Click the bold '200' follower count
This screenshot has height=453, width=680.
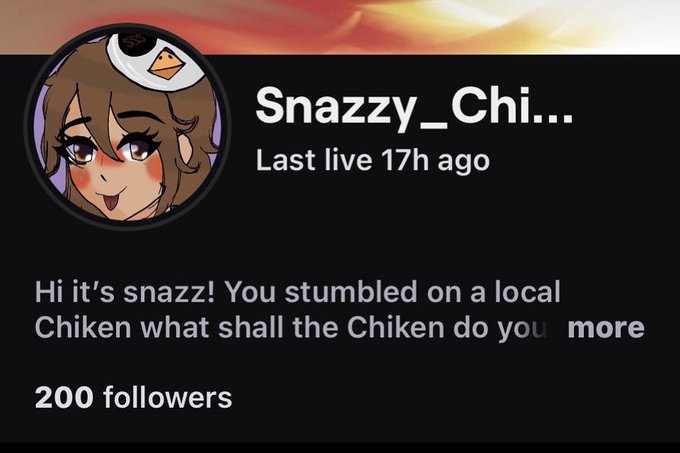[x=64, y=397]
